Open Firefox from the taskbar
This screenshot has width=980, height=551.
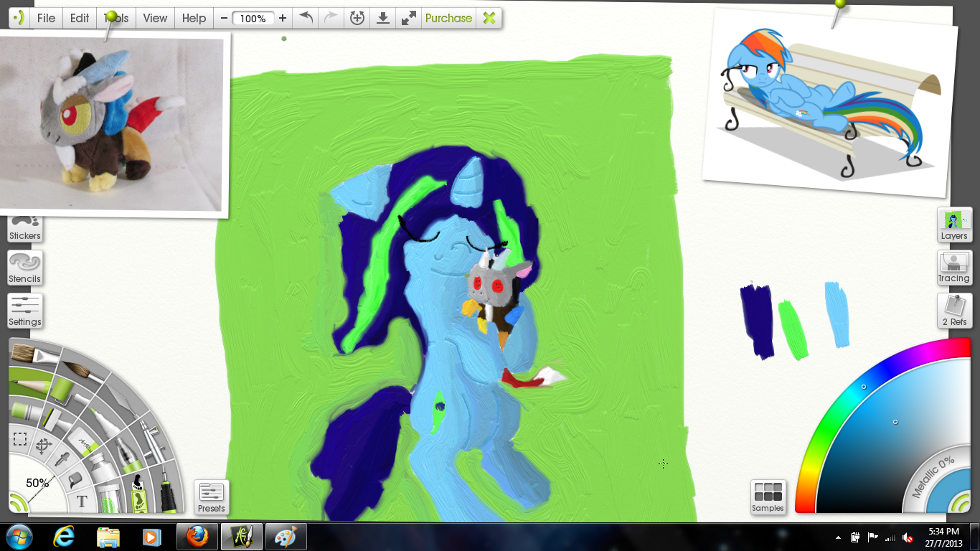click(196, 537)
